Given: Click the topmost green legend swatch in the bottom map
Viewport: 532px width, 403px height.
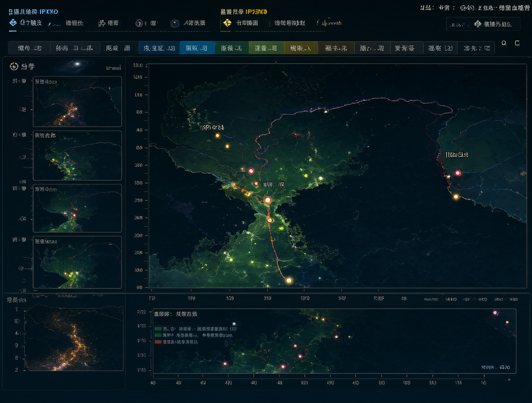Looking at the screenshot, I should pyautogui.click(x=158, y=329).
